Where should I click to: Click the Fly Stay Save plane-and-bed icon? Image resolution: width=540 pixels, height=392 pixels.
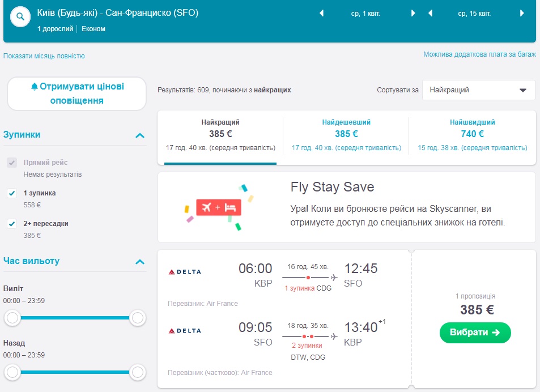[219, 207]
